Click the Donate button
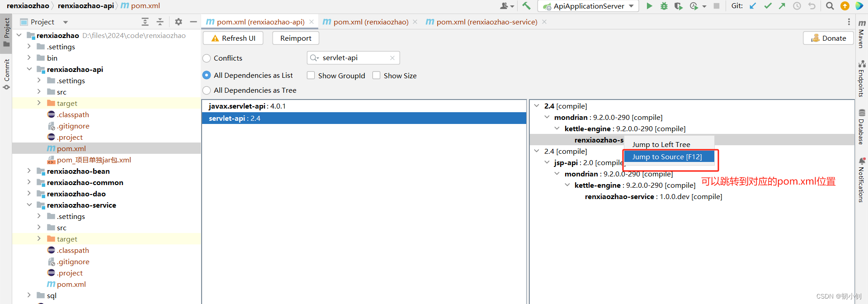 tap(828, 38)
